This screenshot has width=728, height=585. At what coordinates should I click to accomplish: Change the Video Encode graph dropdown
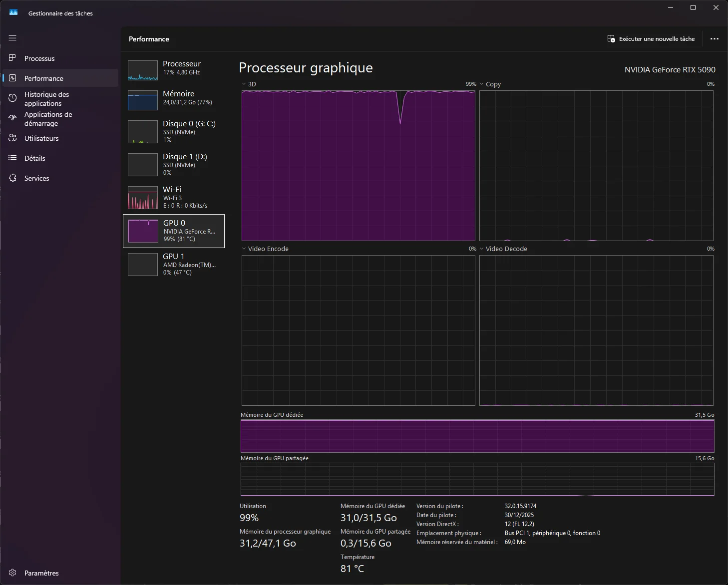pos(265,249)
